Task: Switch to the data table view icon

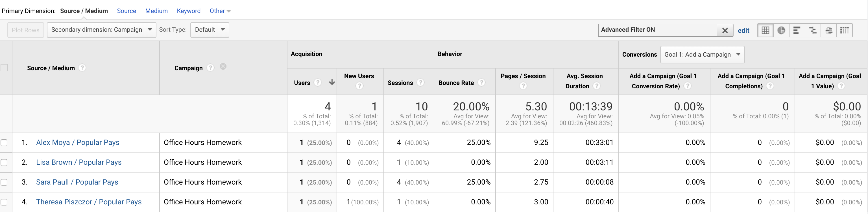Action: point(765,30)
